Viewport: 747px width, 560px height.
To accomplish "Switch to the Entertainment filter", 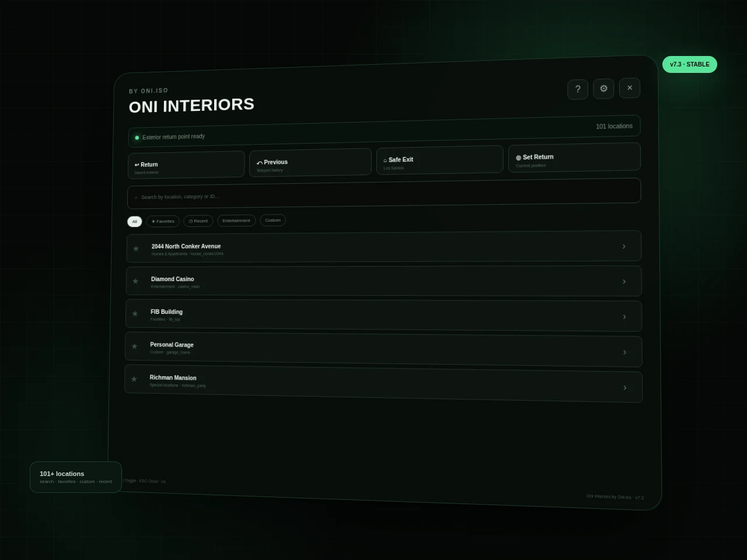I will (236, 220).
